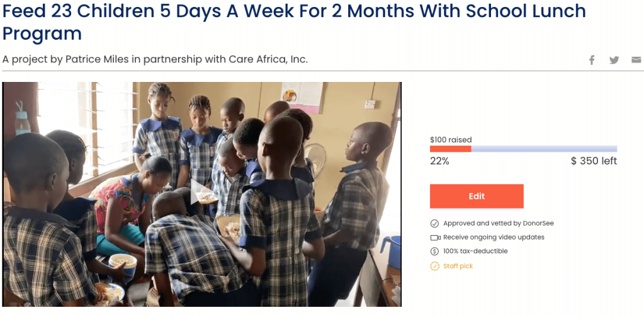Click the orange Staff pick badge icon

click(434, 266)
